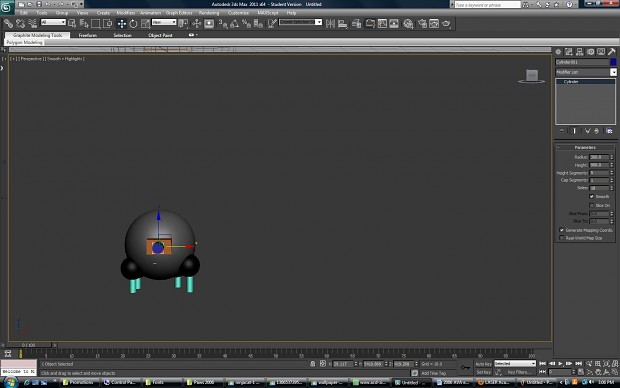The width and height of the screenshot is (620, 388).
Task: Open the key filter Selected dropdown
Action: [x=515, y=363]
